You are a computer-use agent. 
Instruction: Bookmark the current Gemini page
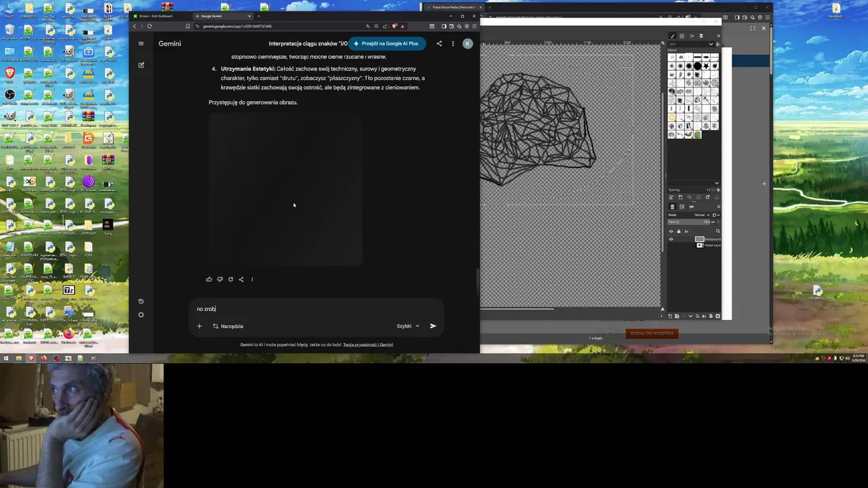coord(188,26)
